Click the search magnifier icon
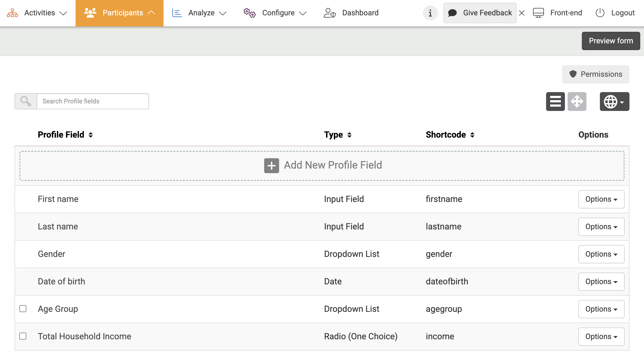 click(x=26, y=101)
